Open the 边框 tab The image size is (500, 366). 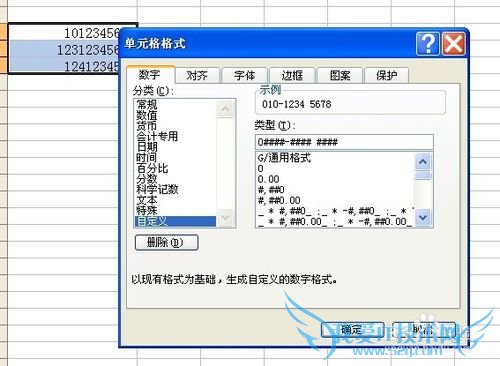[x=292, y=75]
